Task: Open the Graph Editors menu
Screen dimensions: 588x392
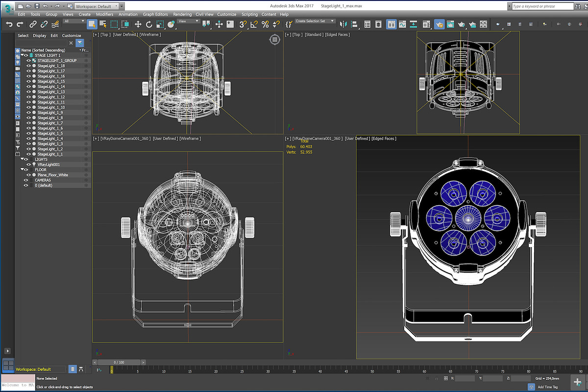Action: tap(155, 14)
